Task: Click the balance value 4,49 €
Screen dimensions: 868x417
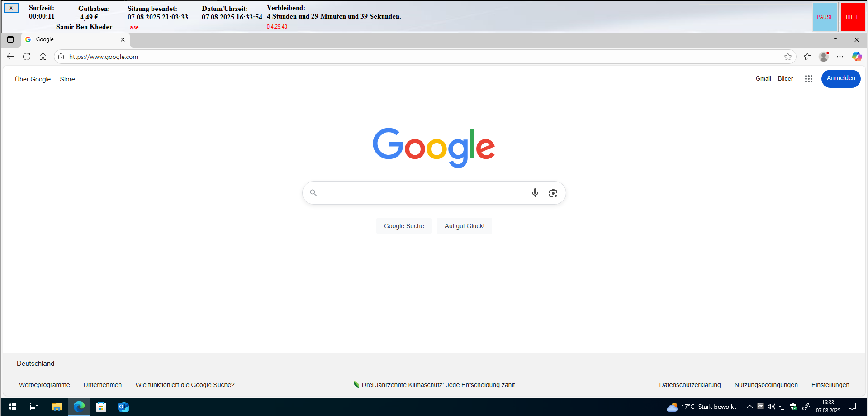Action: [x=89, y=17]
